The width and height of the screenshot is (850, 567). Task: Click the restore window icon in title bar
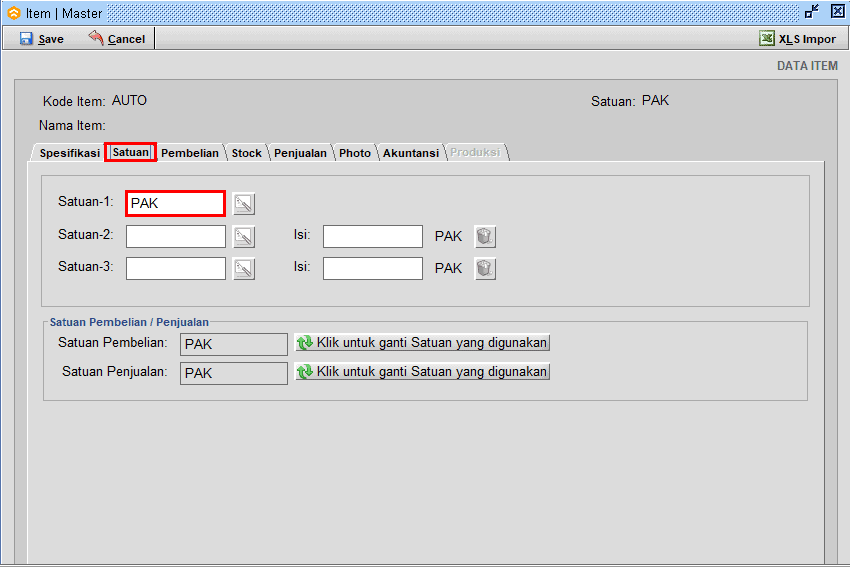click(x=812, y=12)
